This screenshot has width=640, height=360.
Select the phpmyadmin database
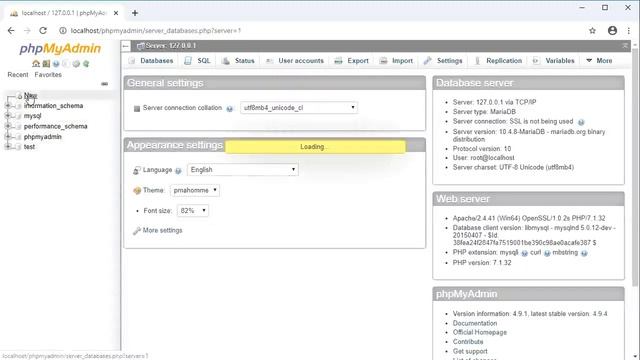[42, 136]
